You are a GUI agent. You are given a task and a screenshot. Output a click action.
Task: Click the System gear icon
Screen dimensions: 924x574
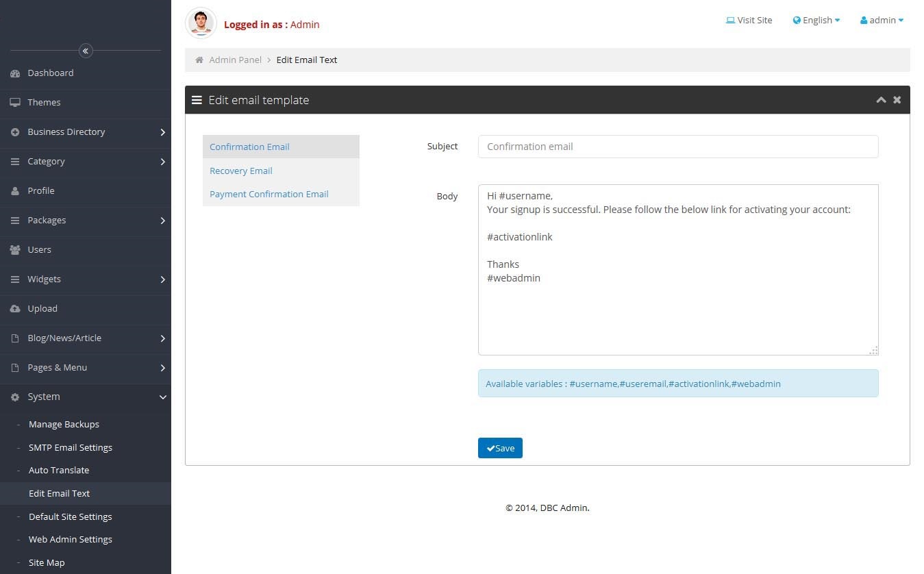pos(15,397)
